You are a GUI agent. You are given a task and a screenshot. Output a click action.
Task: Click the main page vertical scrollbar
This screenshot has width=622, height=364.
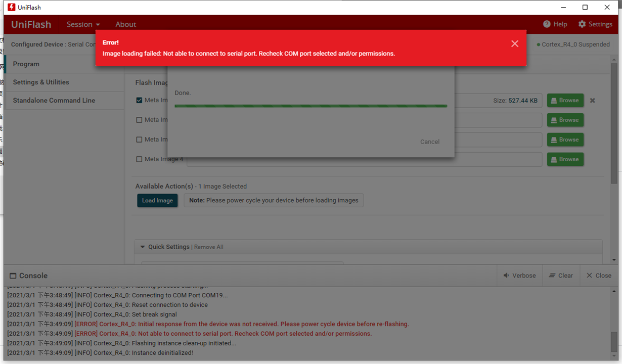point(614,123)
